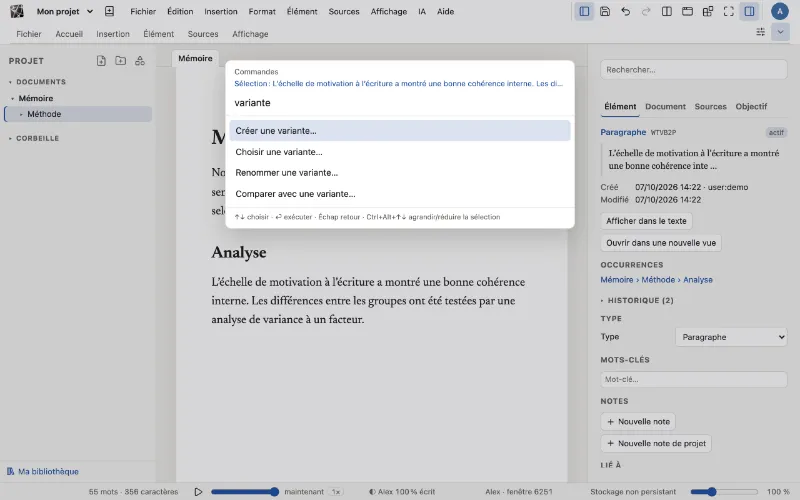The width and height of the screenshot is (800, 500).
Task: Click the new project book icon
Action: click(x=109, y=11)
